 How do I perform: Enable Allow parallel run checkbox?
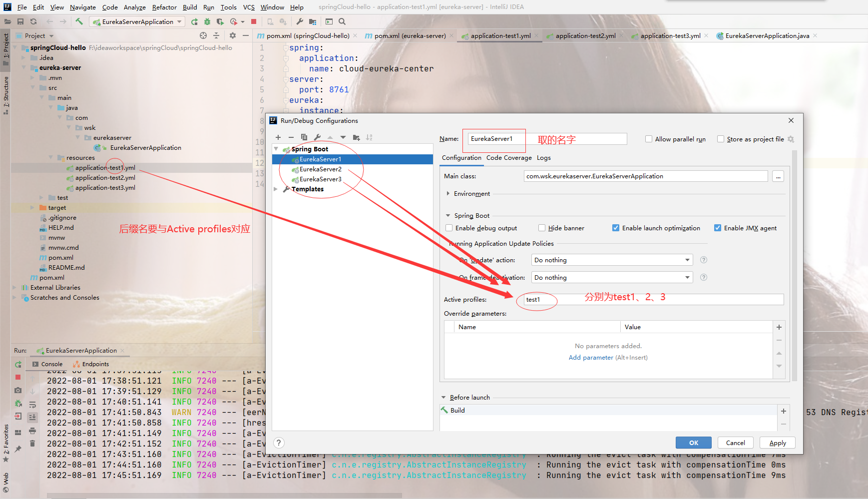tap(649, 139)
